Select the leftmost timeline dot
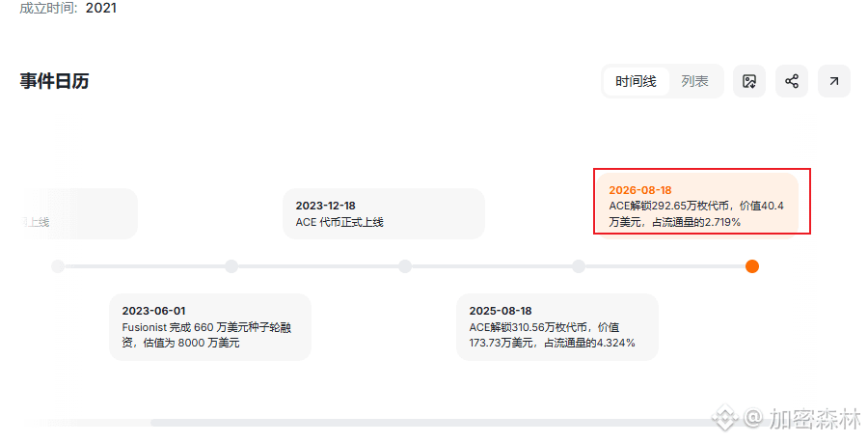Screen dimensions: 868x443 click(58, 266)
